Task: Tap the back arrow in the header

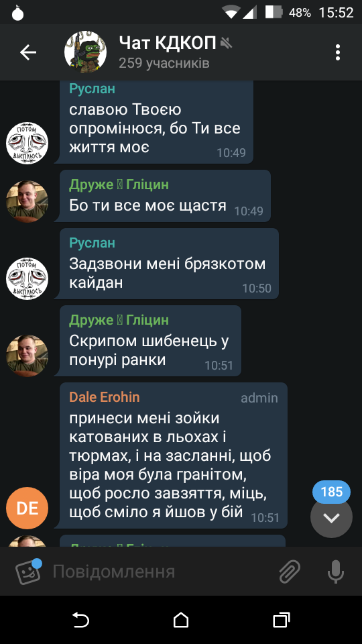Action: (28, 52)
